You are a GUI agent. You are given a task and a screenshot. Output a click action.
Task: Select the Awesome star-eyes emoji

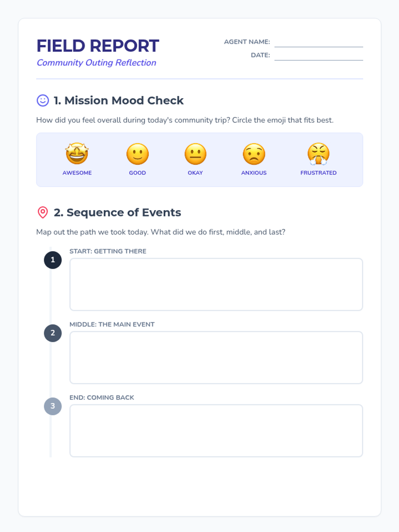[x=77, y=154]
